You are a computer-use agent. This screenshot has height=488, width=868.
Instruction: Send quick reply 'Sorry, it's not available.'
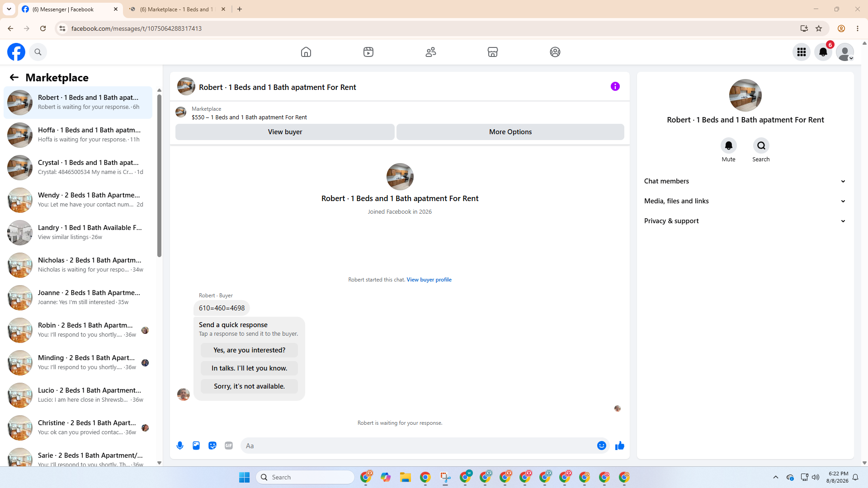pyautogui.click(x=249, y=386)
